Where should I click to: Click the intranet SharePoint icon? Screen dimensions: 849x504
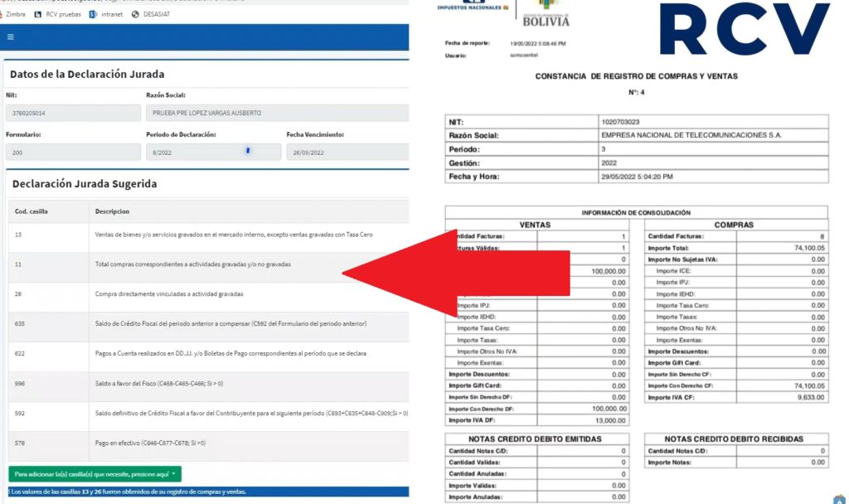point(91,14)
